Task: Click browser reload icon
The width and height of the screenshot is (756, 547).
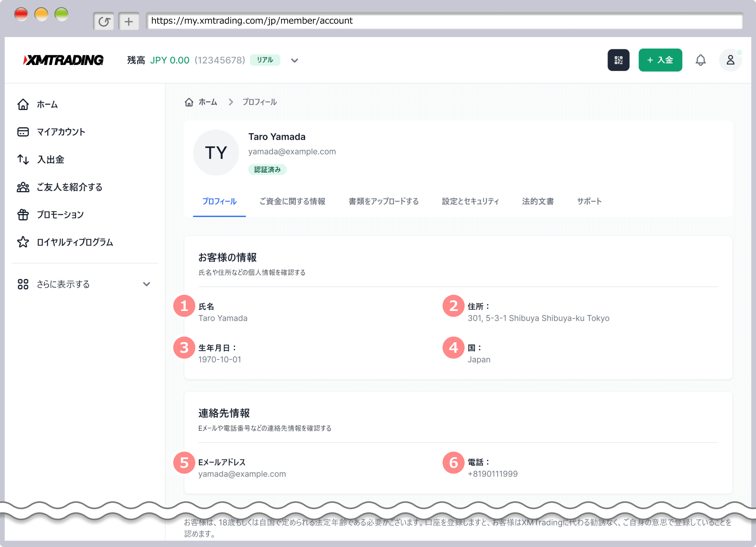Action: pos(104,21)
